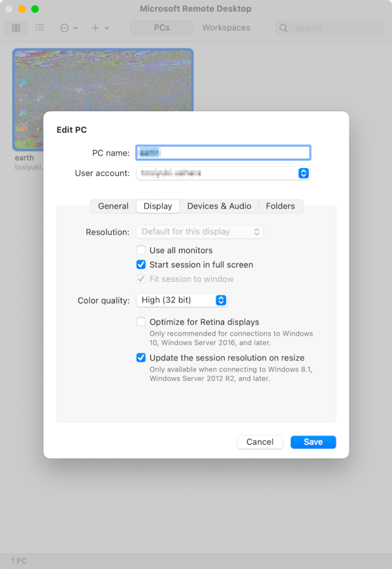Open the ellipsis actions menu icon
The image size is (392, 569).
click(x=65, y=28)
